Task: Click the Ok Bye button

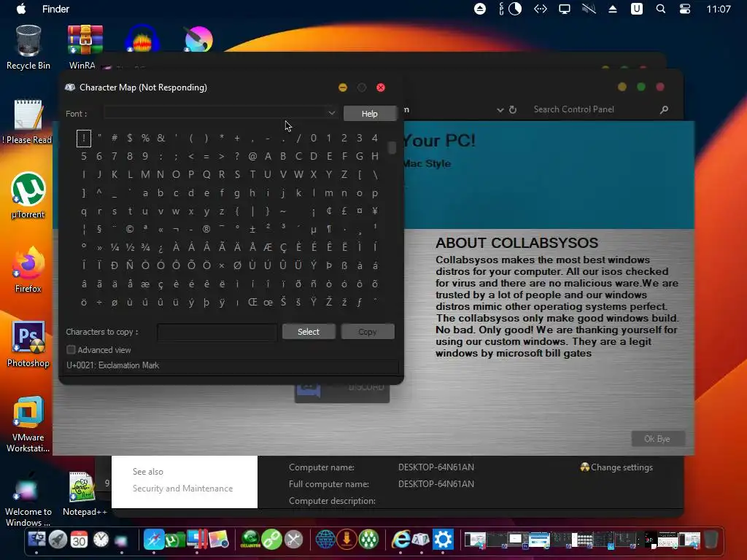Action: pyautogui.click(x=658, y=438)
